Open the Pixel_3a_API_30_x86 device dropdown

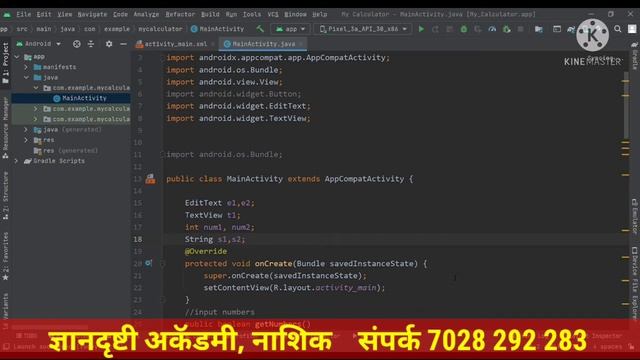(x=363, y=29)
